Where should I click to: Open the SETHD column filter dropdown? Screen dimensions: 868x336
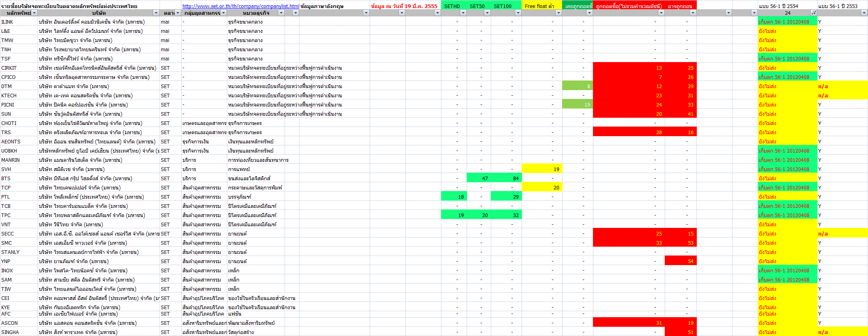pos(463,13)
